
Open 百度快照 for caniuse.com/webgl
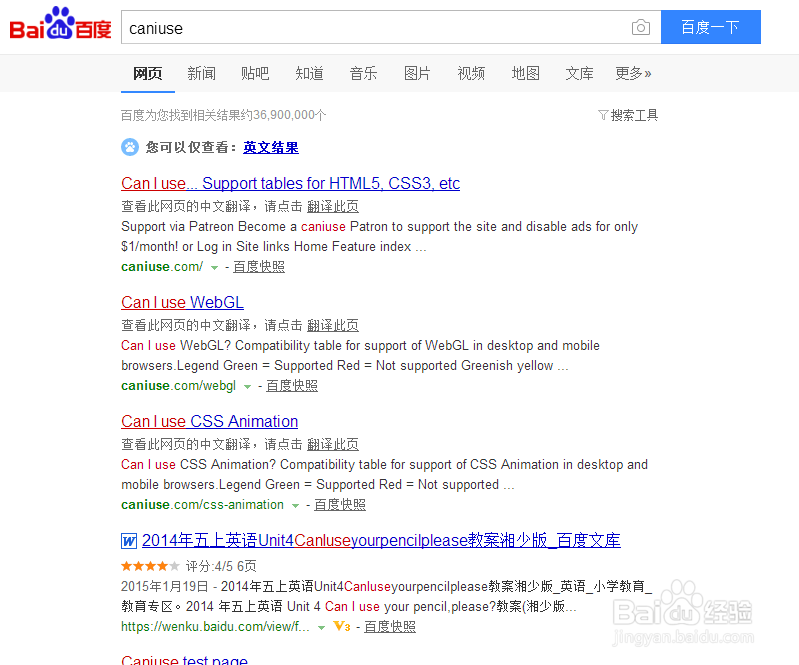[292, 386]
